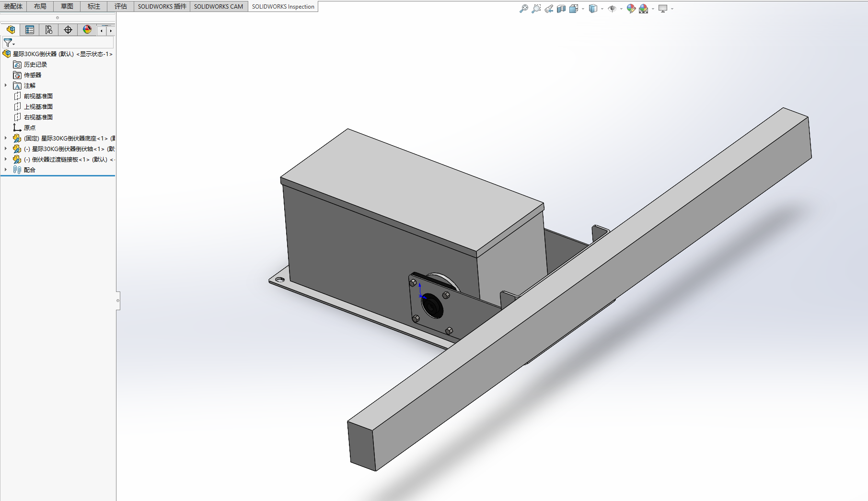Select the 右视基准面 plane

(38, 117)
